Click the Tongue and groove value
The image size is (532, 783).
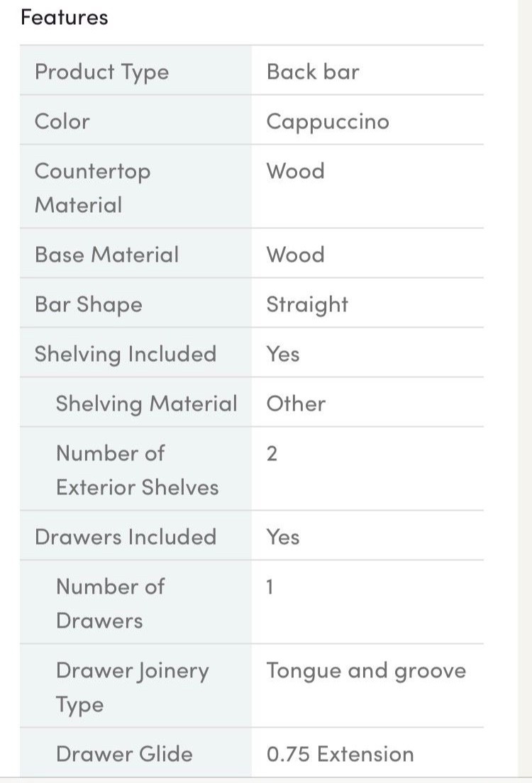(x=366, y=671)
